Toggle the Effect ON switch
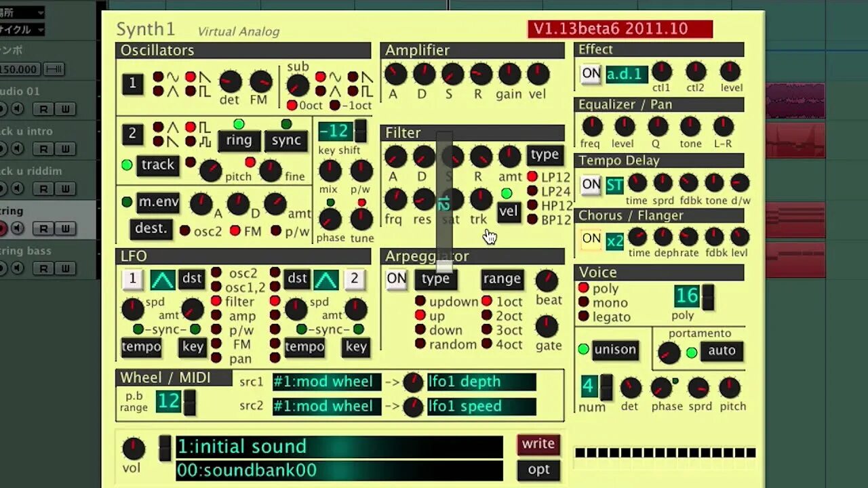Image resolution: width=868 pixels, height=488 pixels. tap(591, 74)
